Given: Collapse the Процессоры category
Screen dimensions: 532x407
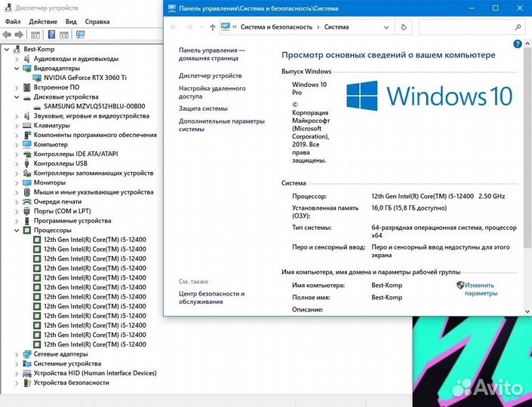Looking at the screenshot, I should 17,231.
